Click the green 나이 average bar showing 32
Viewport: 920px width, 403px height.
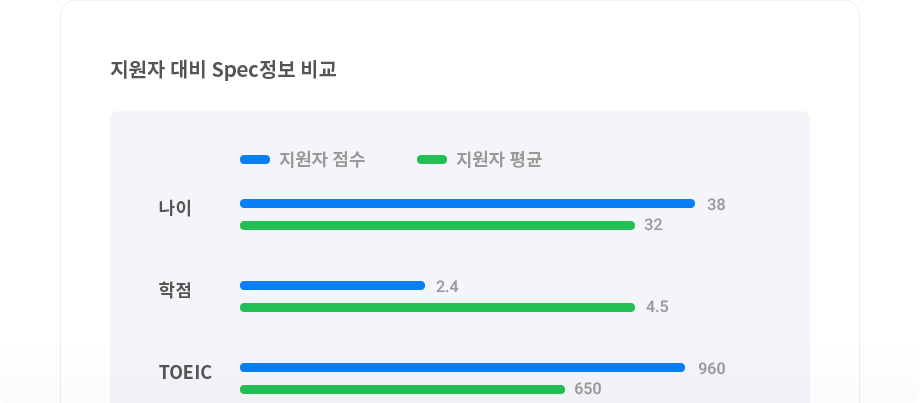(x=438, y=225)
